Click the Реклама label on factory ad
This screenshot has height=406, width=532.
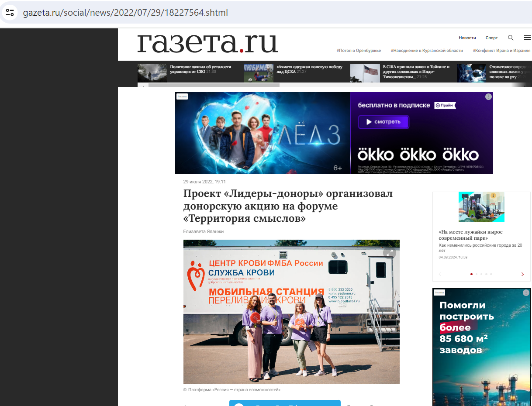[x=439, y=292]
